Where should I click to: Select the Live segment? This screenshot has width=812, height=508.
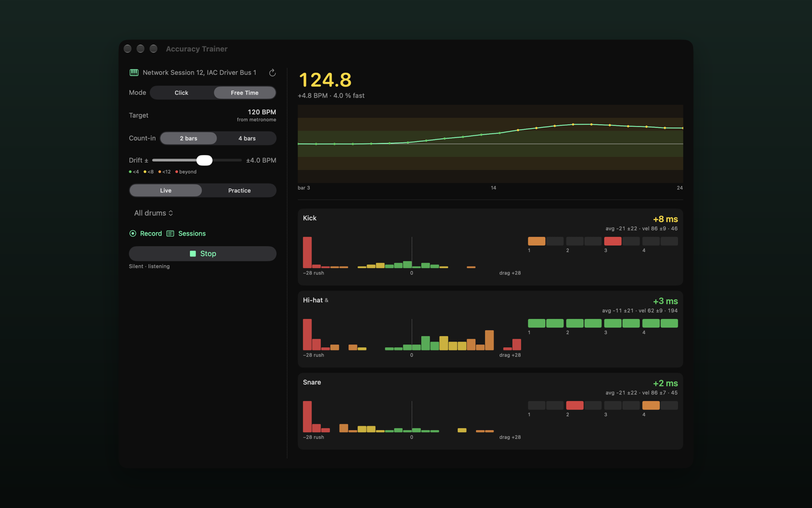click(166, 190)
